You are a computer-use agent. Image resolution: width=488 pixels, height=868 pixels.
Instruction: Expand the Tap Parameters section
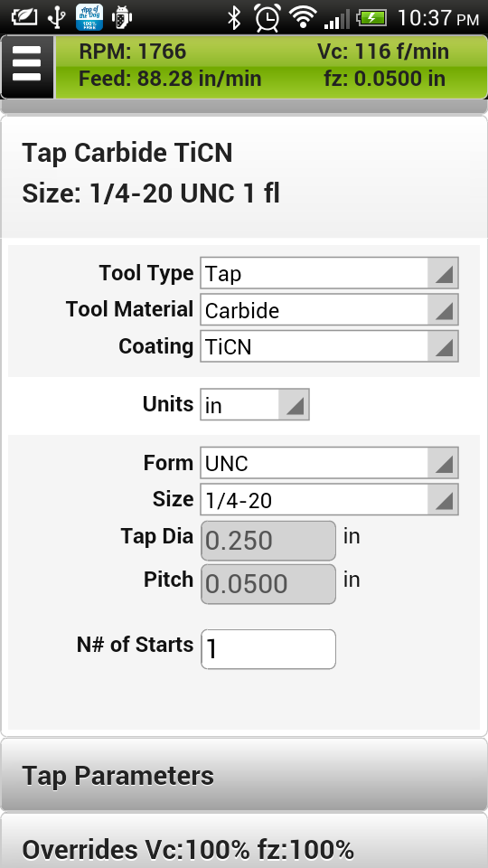[x=244, y=775]
